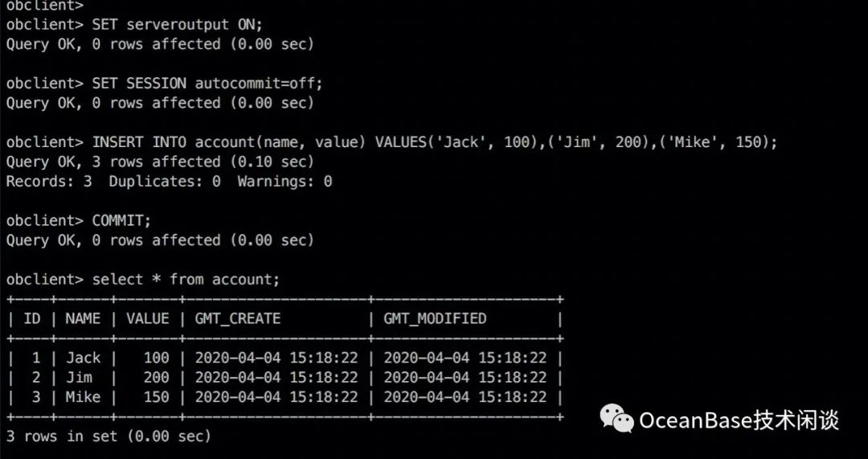Click the OceanBase技术闲谈 watermark text
This screenshot has width=868, height=459.
739,420
